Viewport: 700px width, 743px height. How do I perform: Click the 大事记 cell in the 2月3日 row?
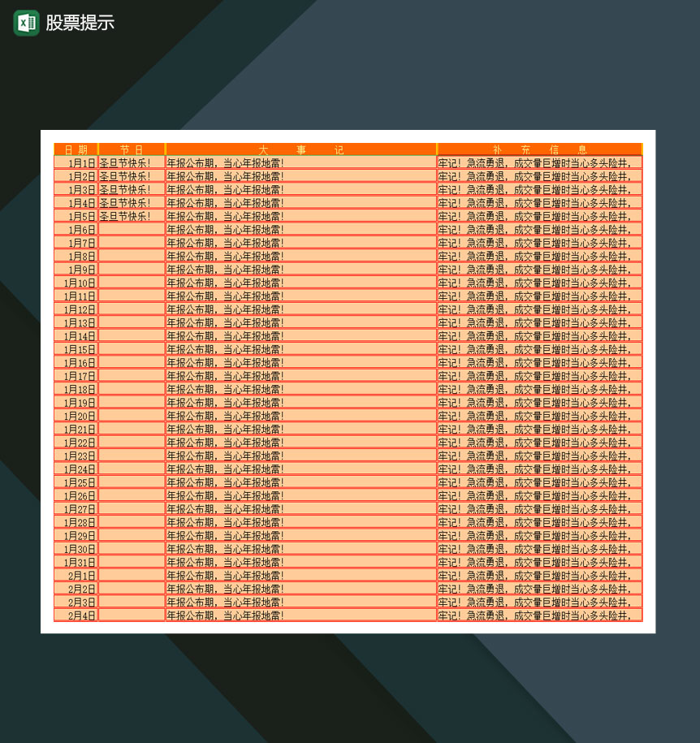pos(300,603)
